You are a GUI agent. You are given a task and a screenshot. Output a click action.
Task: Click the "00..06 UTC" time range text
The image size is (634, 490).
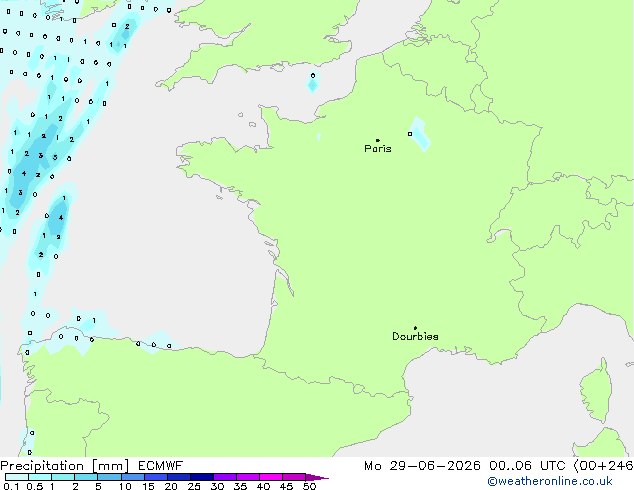click(x=527, y=466)
